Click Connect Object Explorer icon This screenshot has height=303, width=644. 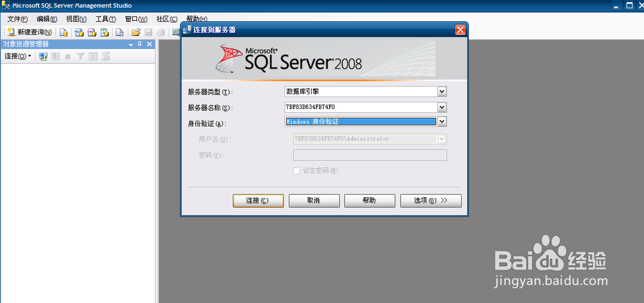43,56
